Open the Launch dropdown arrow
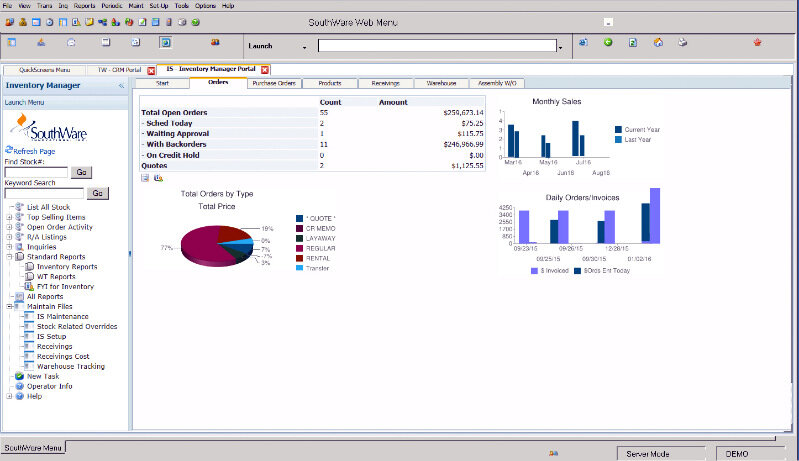The width and height of the screenshot is (799, 461). point(304,47)
